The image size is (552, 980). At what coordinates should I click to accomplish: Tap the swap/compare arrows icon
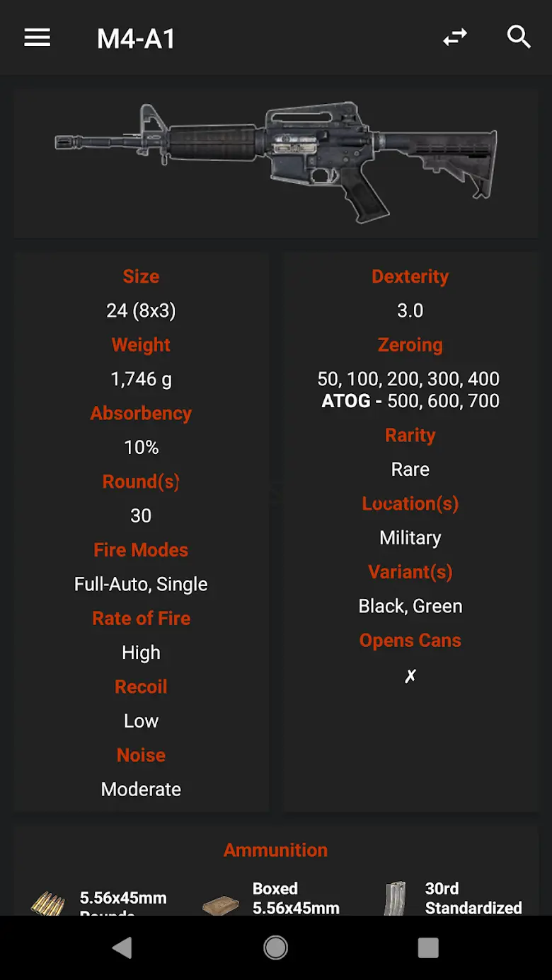point(455,37)
